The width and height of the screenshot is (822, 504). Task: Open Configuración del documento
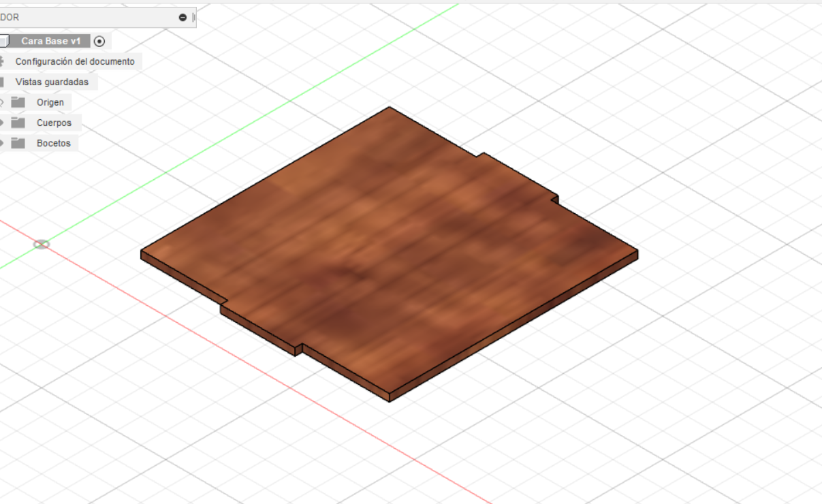click(x=75, y=61)
